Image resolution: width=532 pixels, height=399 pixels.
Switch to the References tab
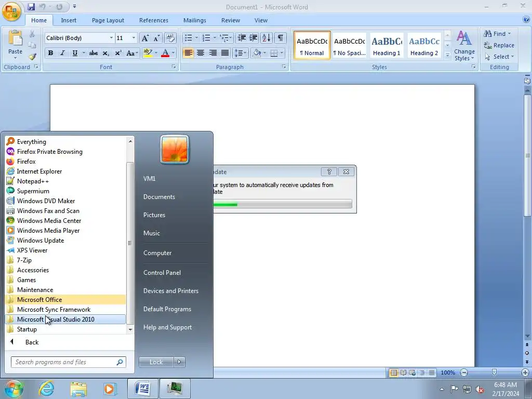(x=154, y=20)
